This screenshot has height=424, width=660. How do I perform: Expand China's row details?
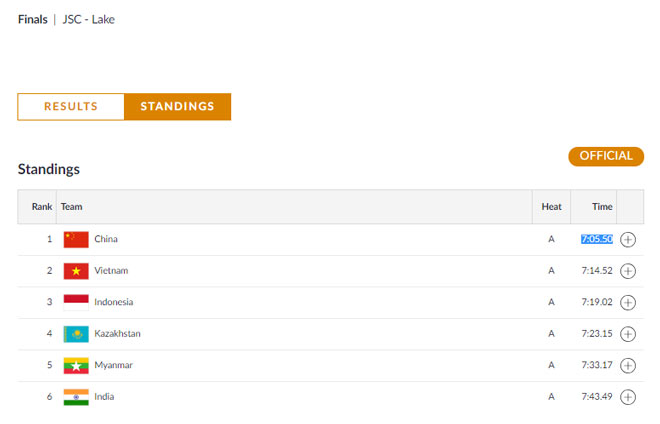click(x=628, y=239)
